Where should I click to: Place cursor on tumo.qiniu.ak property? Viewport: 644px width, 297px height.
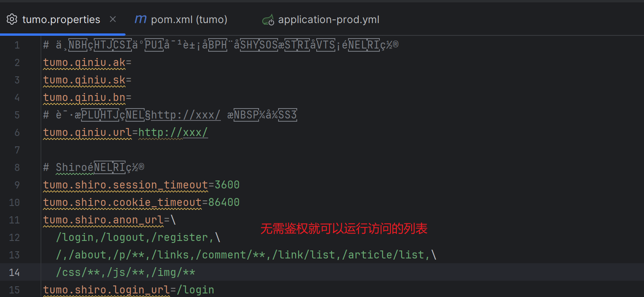coord(84,62)
